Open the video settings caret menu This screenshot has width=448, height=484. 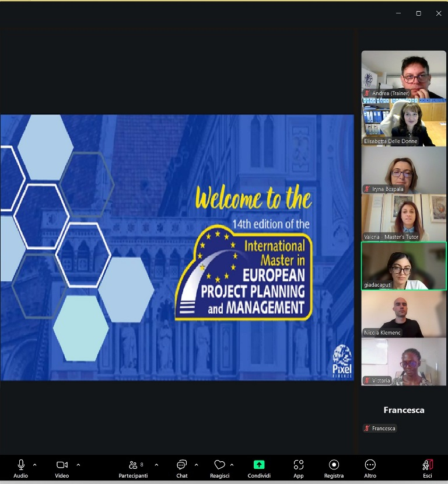tap(78, 465)
